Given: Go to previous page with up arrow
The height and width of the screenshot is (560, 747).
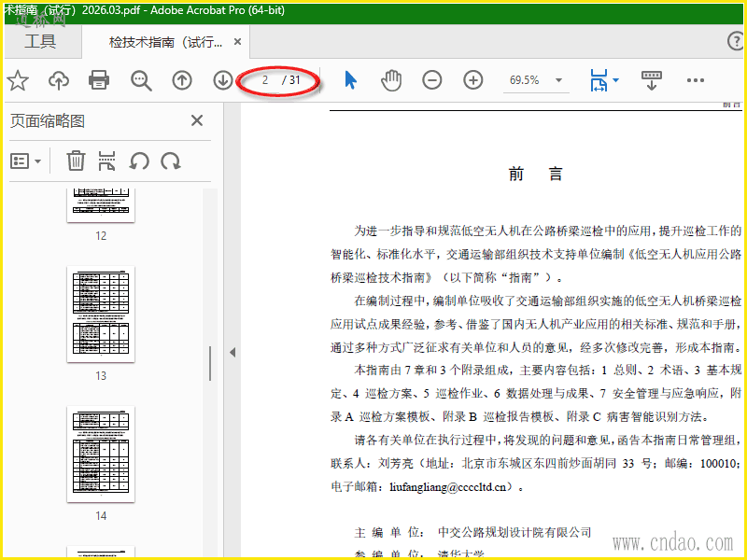Looking at the screenshot, I should [x=182, y=80].
